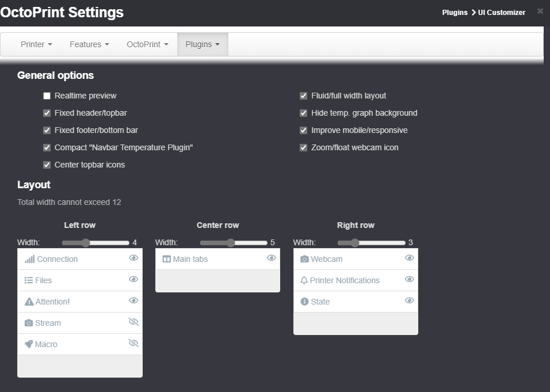Screen dimensions: 550x392
Task: Click the Plugins breadcrumb in header
Action: coord(454,13)
